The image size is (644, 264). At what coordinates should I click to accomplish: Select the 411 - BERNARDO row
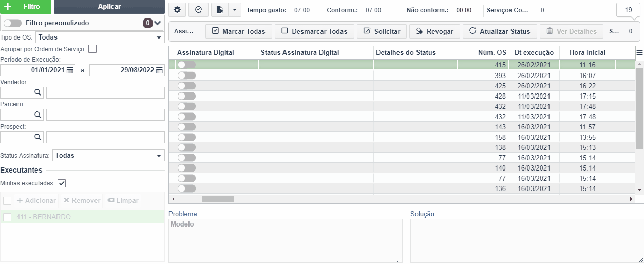[x=82, y=217]
